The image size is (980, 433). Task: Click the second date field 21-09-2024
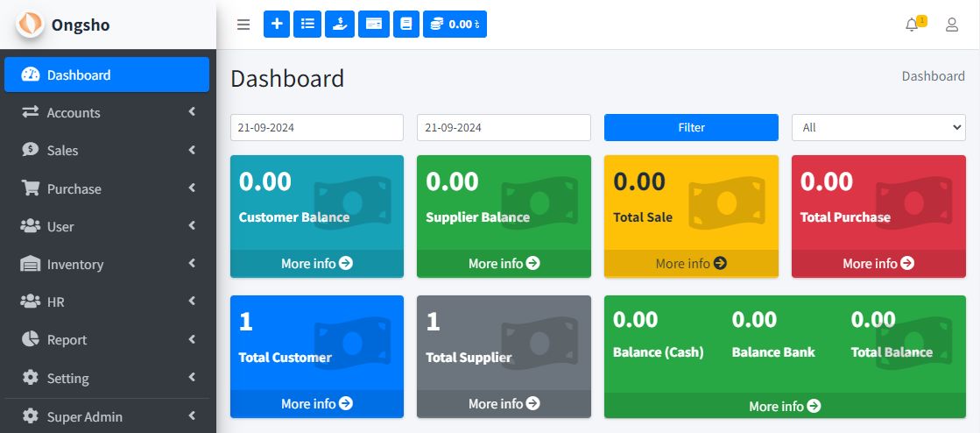[x=504, y=127]
